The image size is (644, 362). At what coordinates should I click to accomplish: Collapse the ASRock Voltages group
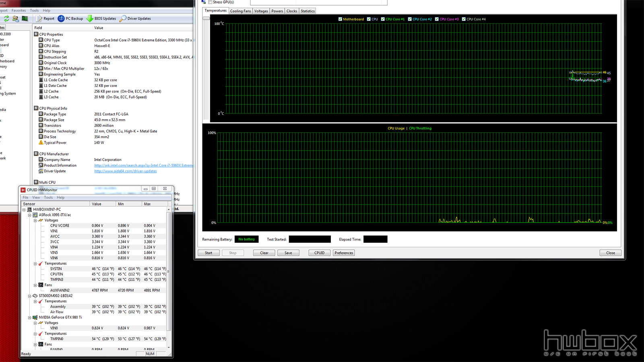pyautogui.click(x=35, y=221)
